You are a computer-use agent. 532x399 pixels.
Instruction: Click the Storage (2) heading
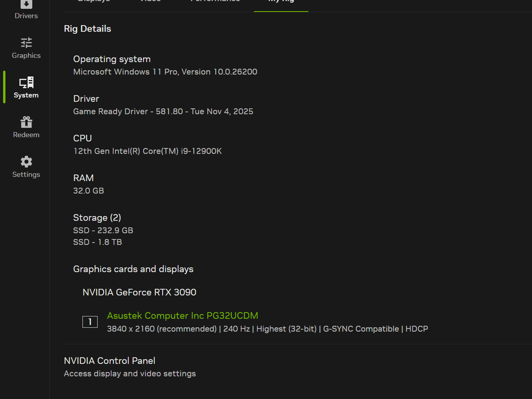tap(97, 218)
